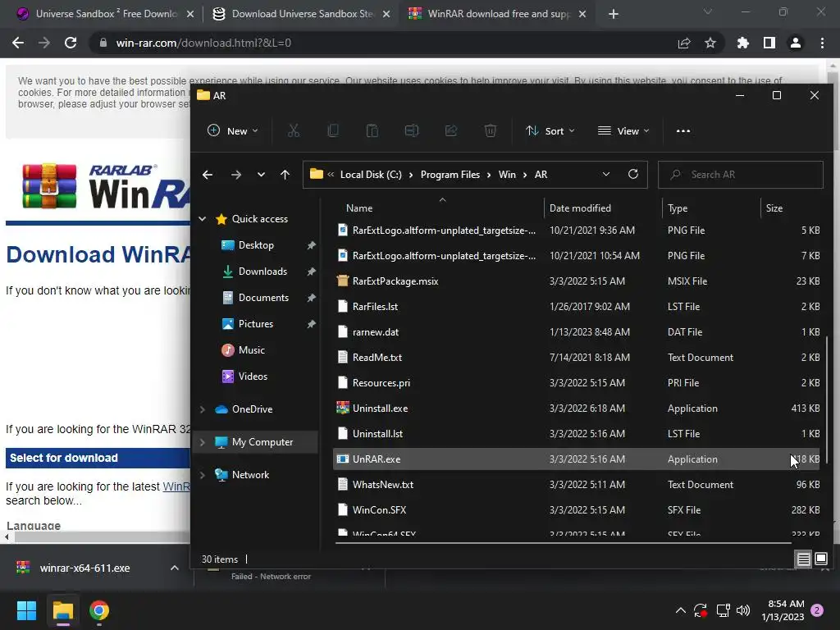Open Downloads in Quick access
This screenshot has width=840, height=630.
tap(262, 271)
